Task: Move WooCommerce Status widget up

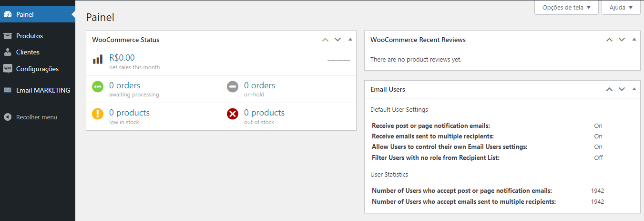Action: [x=326, y=40]
